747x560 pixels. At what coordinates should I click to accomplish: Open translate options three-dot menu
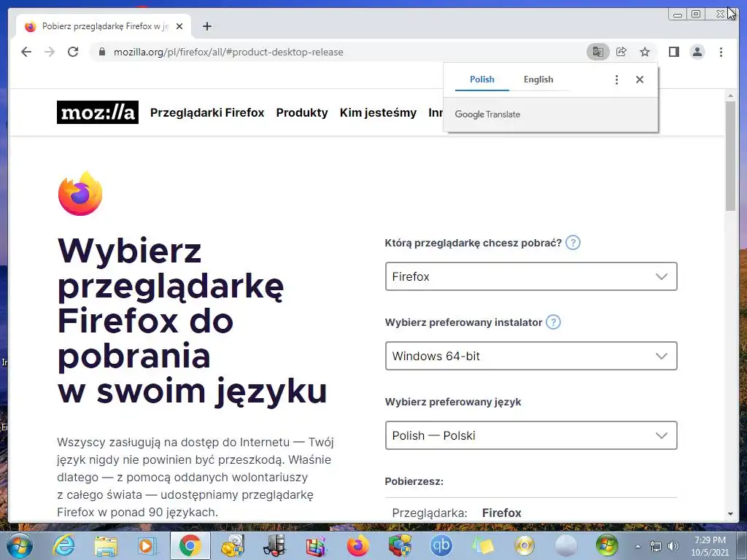pyautogui.click(x=616, y=79)
